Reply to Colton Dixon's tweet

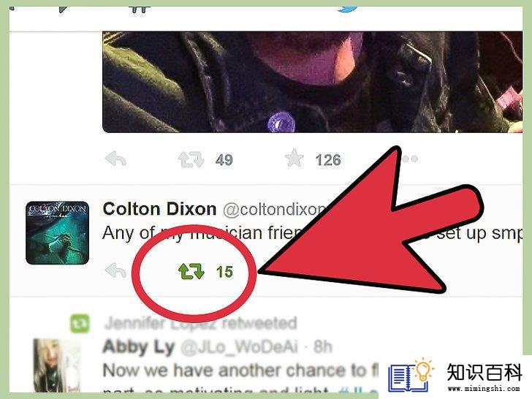115,270
